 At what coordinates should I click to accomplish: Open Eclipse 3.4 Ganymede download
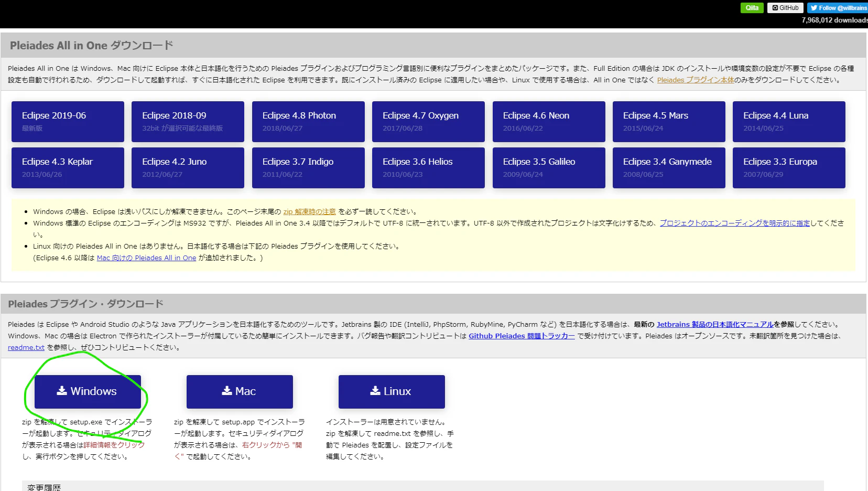[669, 168]
